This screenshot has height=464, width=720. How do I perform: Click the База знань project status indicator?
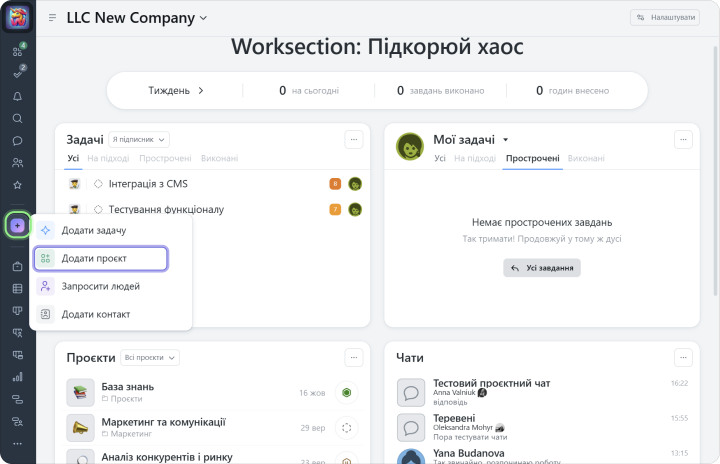tap(346, 393)
